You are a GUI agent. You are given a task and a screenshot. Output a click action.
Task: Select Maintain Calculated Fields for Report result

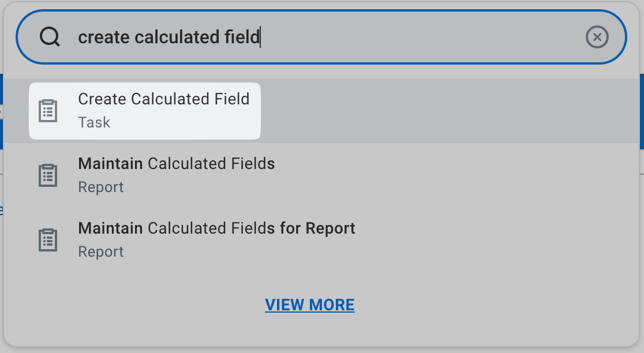pos(216,228)
